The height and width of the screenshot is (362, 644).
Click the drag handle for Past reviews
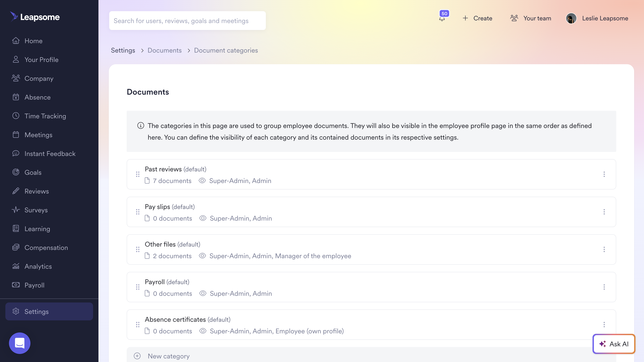pyautogui.click(x=137, y=174)
